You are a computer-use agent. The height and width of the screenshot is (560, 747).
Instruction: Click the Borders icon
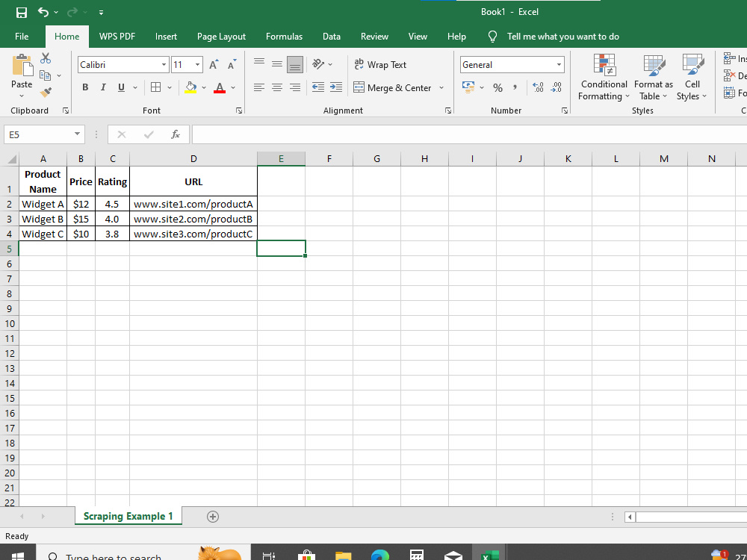click(x=155, y=87)
